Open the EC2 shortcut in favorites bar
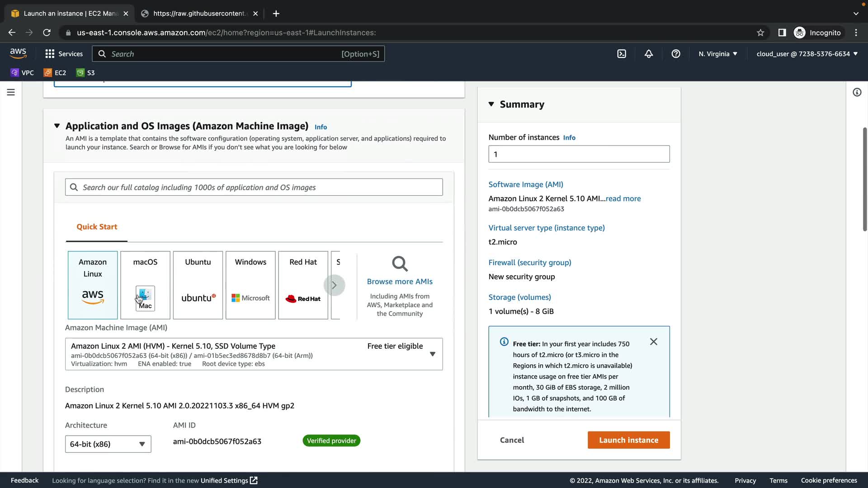The width and height of the screenshot is (868, 488). [x=55, y=73]
